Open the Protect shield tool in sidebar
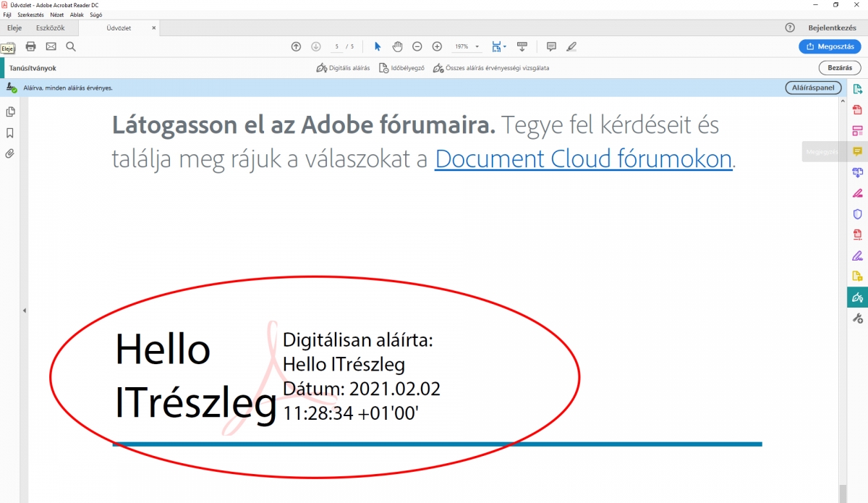The image size is (868, 503). coord(857,214)
